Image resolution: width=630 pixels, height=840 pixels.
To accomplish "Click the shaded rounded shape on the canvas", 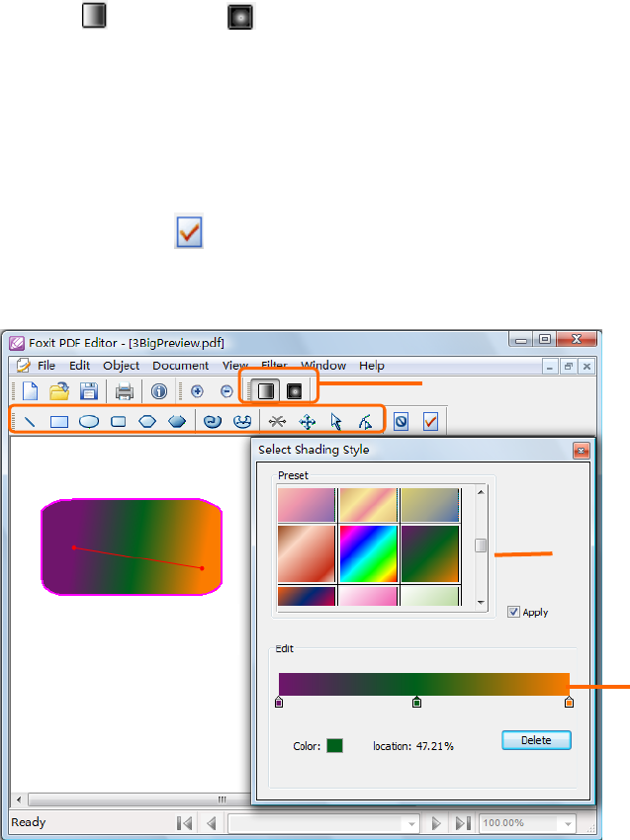I will [x=132, y=546].
